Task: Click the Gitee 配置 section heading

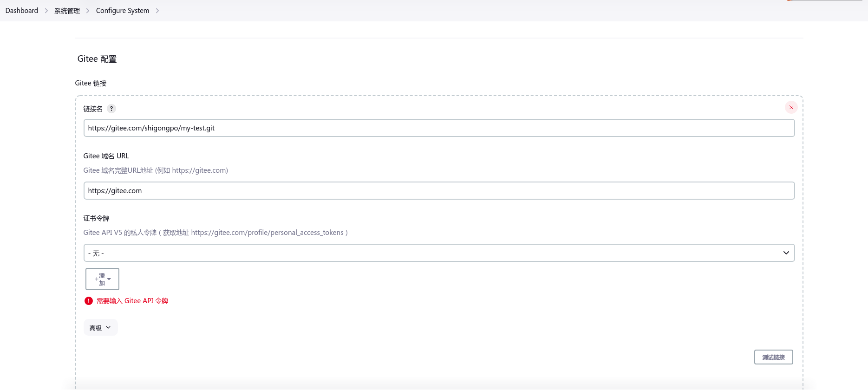Action: [97, 59]
